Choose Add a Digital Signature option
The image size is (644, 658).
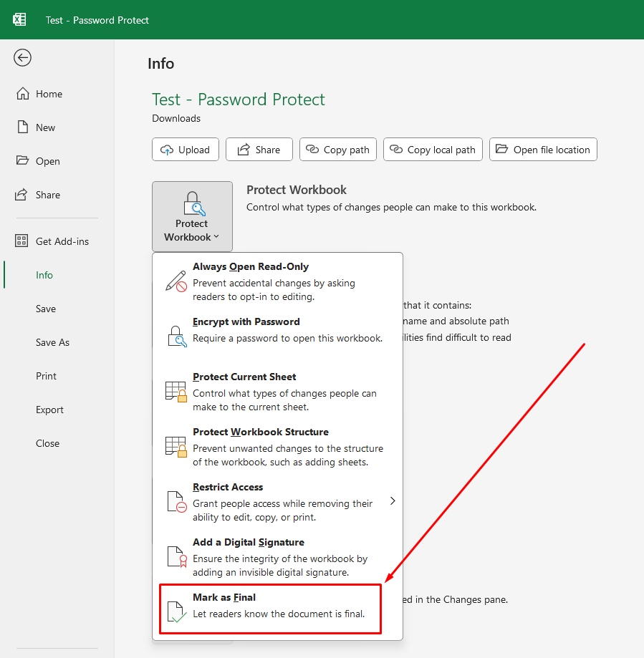pyautogui.click(x=277, y=556)
